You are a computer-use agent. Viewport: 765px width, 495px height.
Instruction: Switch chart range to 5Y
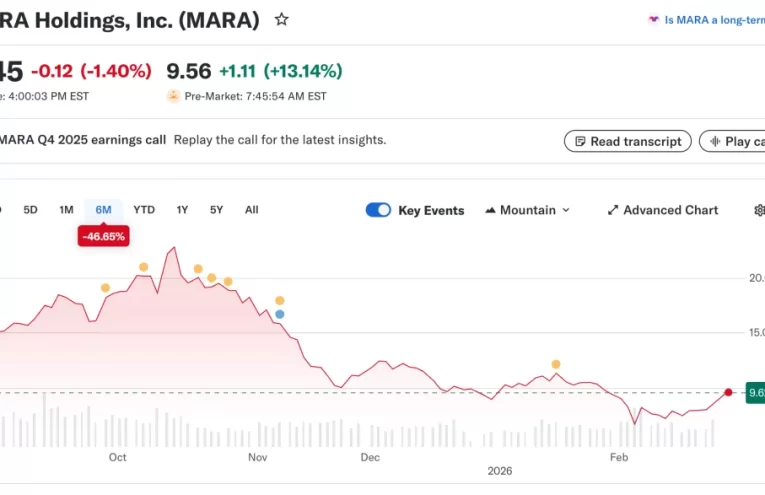217,210
